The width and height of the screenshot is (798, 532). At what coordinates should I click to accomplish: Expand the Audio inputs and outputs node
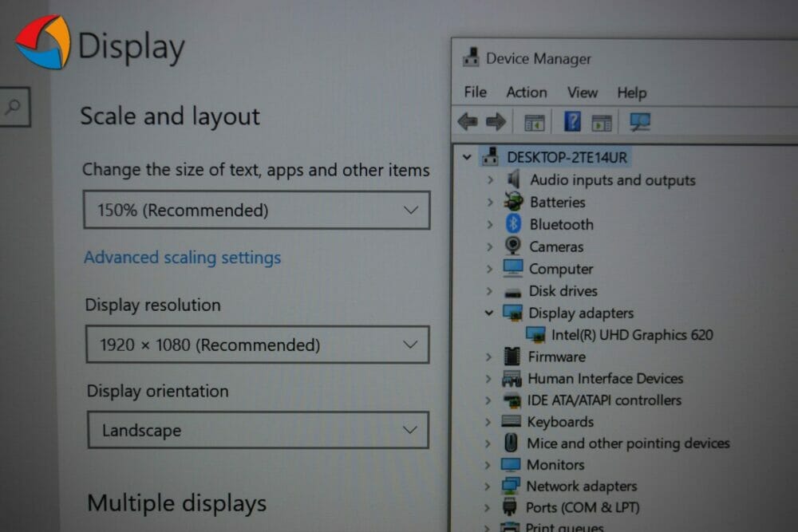click(490, 179)
